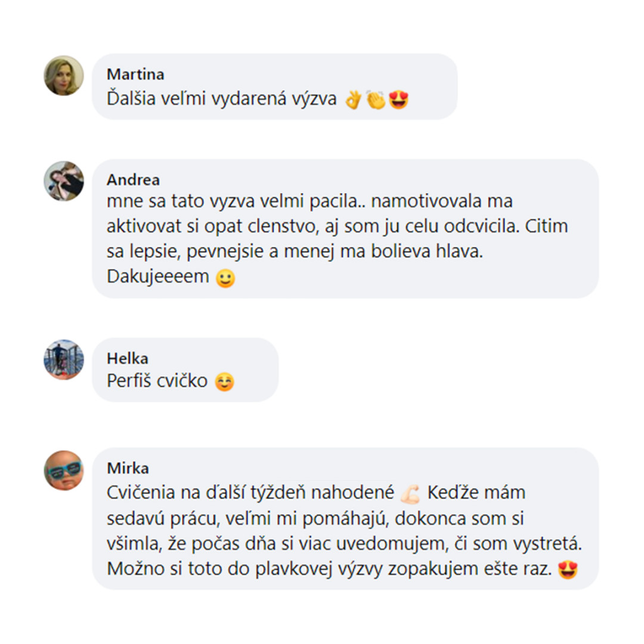
Task: Click the name Mirka
Action: (x=128, y=468)
